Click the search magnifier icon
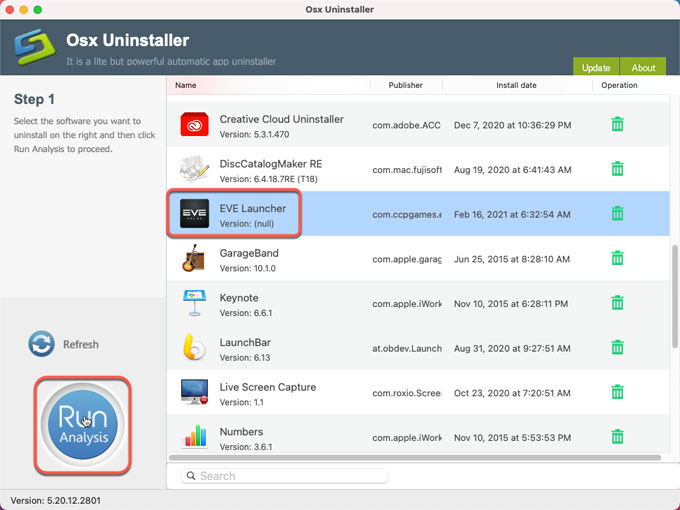Viewport: 680px width, 510px height. click(x=191, y=476)
